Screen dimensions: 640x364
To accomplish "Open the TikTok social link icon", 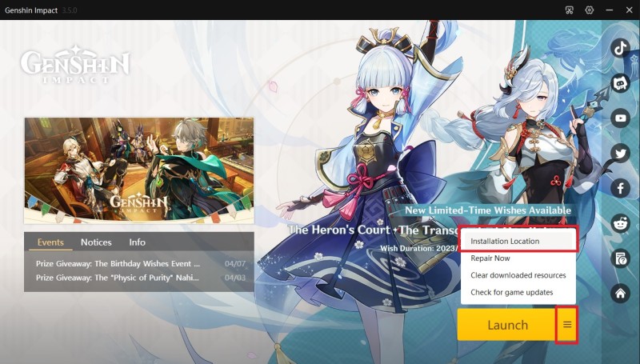I will click(620, 47).
